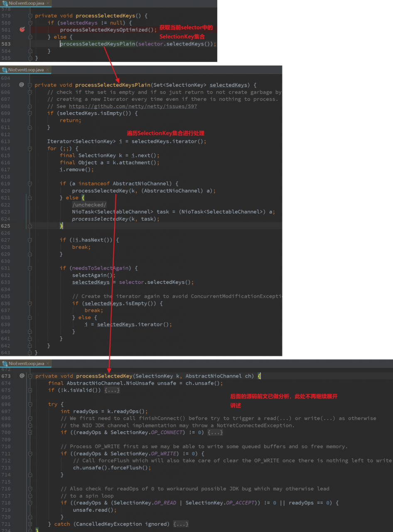Open the NioEventLoop.java tab above line 672
This screenshot has height=532, width=393.
tap(26, 363)
